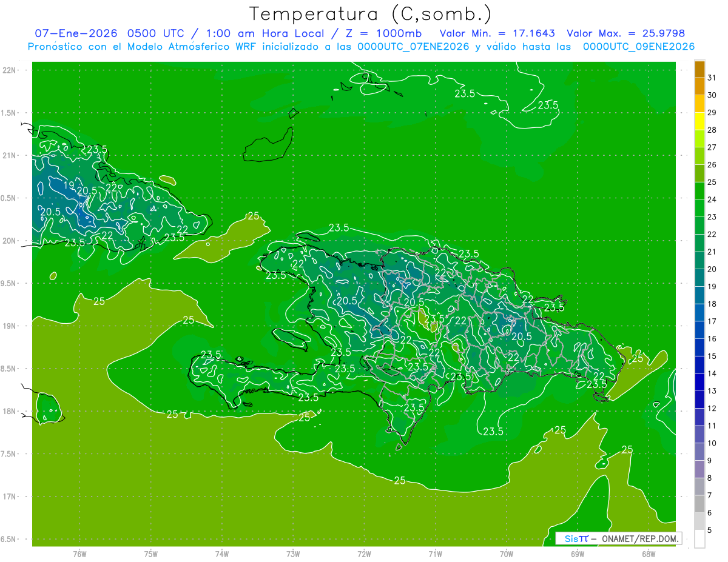Click legend value 15 on the color scale
Viewport: 728px width, 562px height.
(712, 356)
